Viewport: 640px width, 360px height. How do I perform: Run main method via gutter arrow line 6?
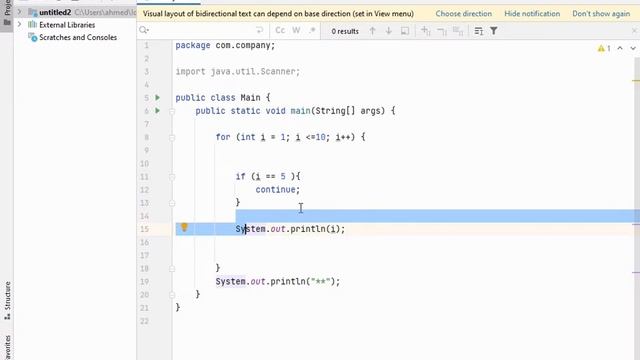point(158,111)
